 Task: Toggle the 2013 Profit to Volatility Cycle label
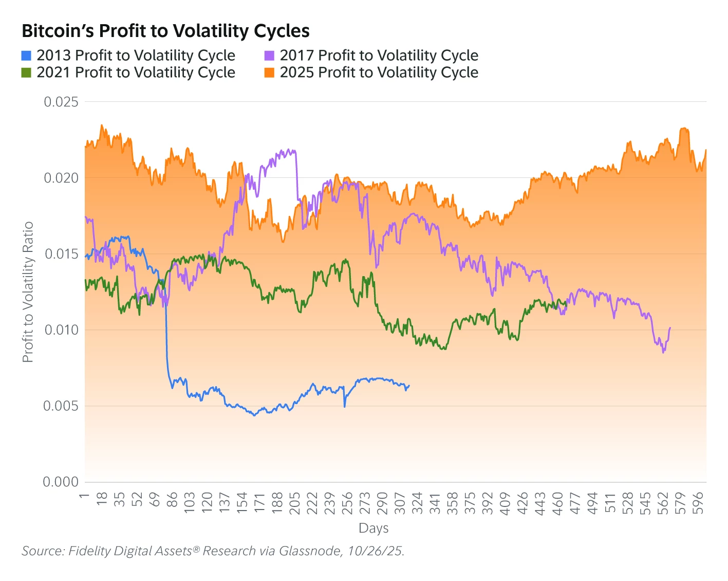(x=136, y=56)
